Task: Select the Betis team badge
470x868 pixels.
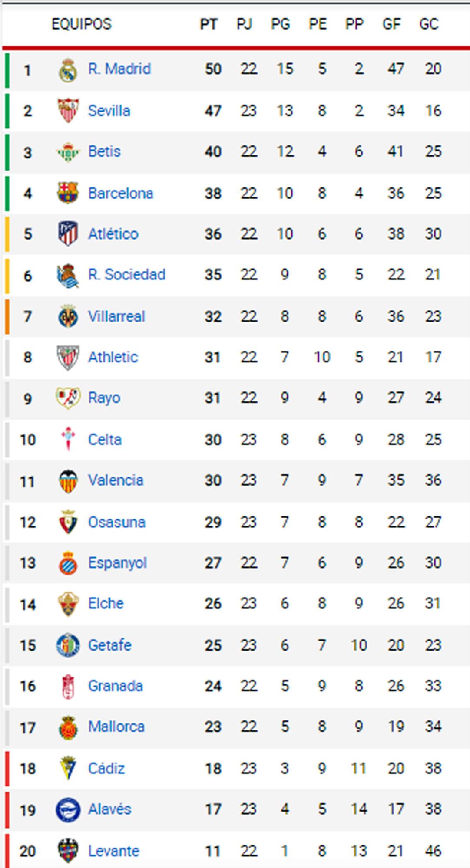Action: click(68, 152)
